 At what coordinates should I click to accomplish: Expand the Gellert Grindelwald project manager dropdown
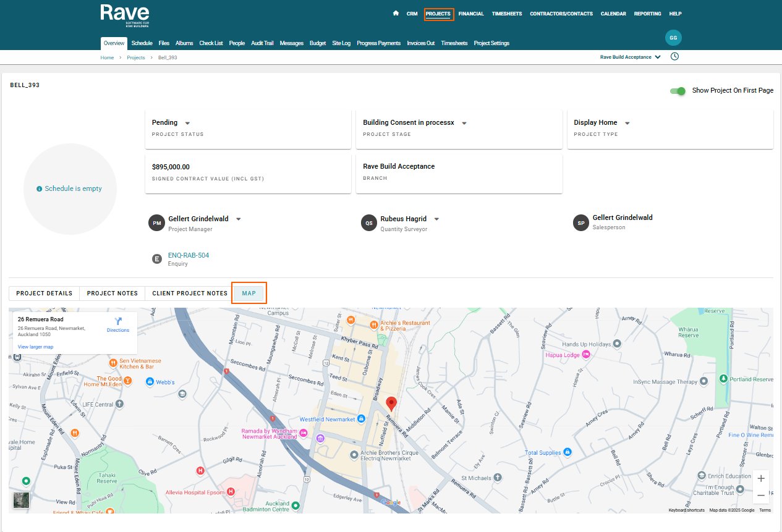239,219
